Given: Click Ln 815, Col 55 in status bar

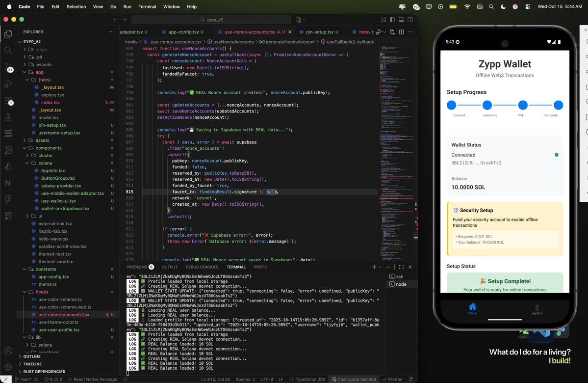Looking at the screenshot, I should click(x=216, y=379).
